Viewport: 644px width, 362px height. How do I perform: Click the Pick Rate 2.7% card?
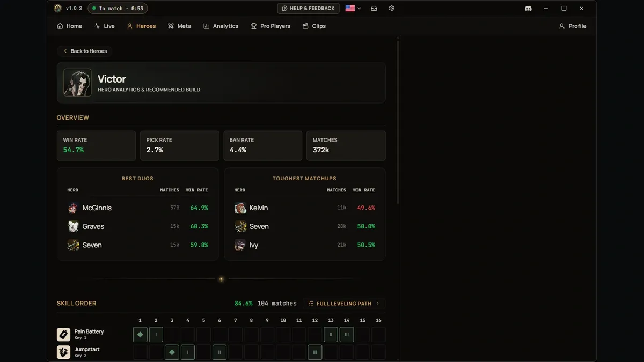180,145
